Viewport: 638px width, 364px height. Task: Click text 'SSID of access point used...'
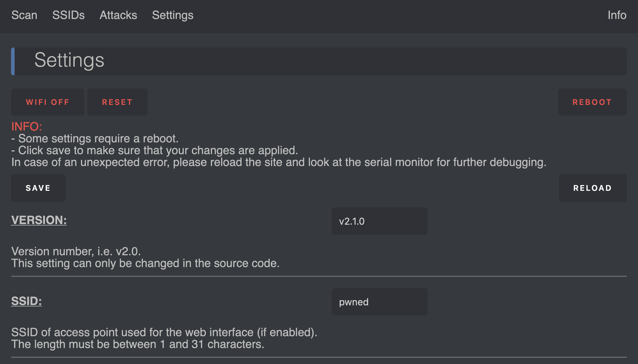tap(164, 332)
